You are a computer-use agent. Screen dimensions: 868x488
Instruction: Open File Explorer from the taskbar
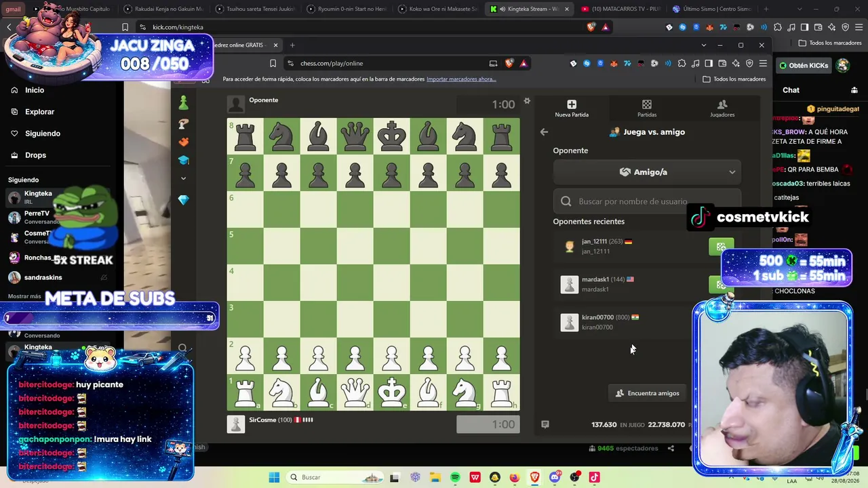[x=435, y=477]
